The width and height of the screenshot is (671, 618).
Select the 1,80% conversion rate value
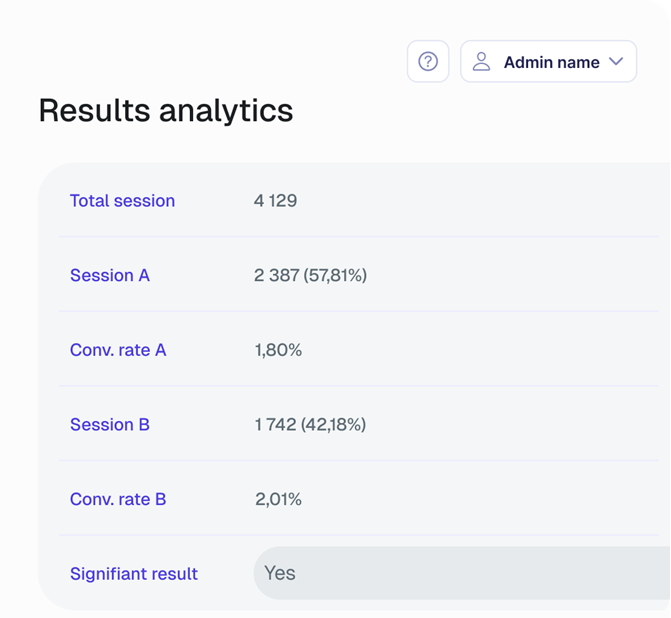[x=278, y=350]
